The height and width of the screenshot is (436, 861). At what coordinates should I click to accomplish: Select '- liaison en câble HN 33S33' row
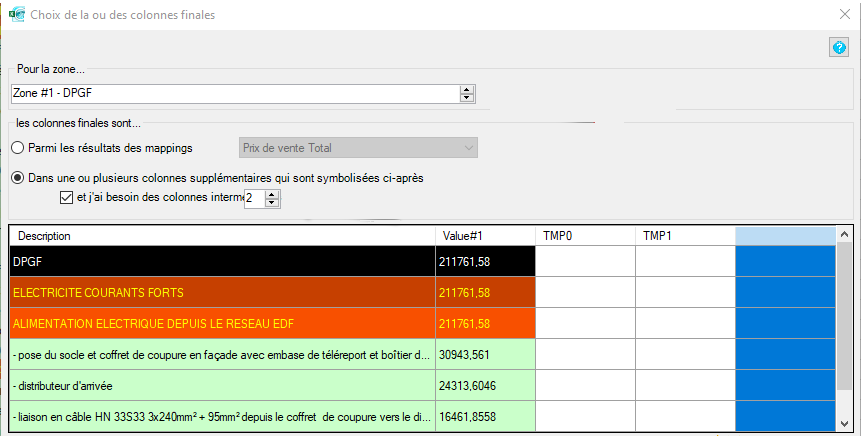pos(222,417)
